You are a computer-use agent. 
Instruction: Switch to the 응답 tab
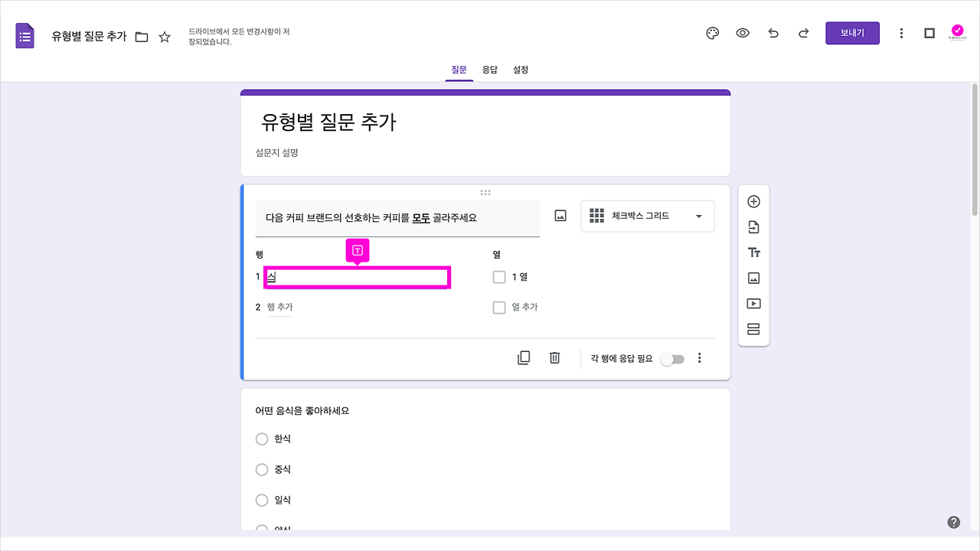490,70
